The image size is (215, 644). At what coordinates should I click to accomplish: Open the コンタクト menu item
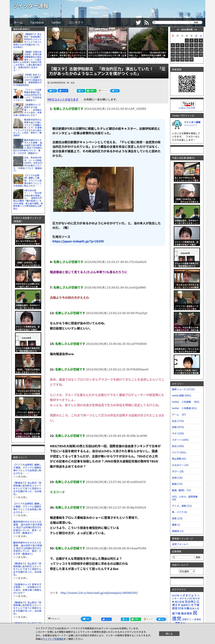(x=76, y=22)
